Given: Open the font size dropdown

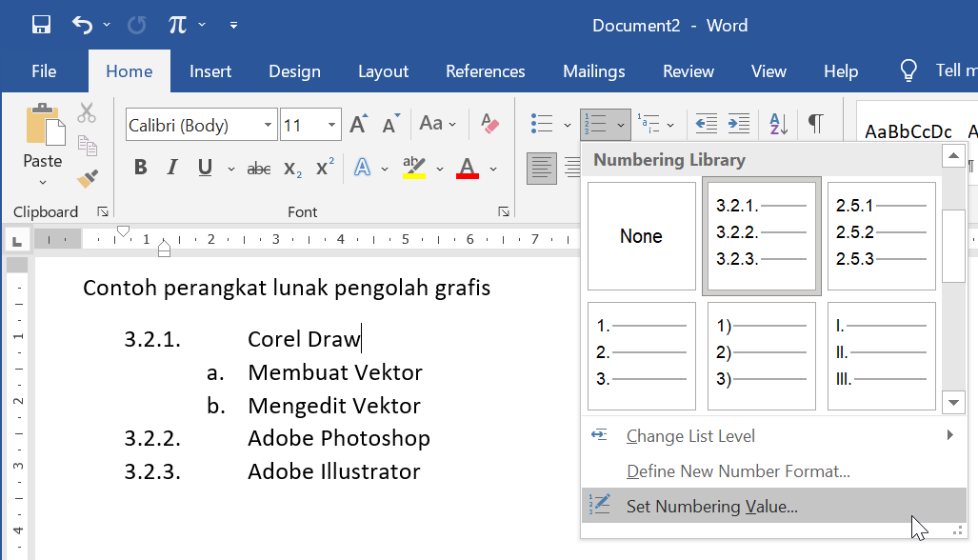Looking at the screenshot, I should pos(329,125).
